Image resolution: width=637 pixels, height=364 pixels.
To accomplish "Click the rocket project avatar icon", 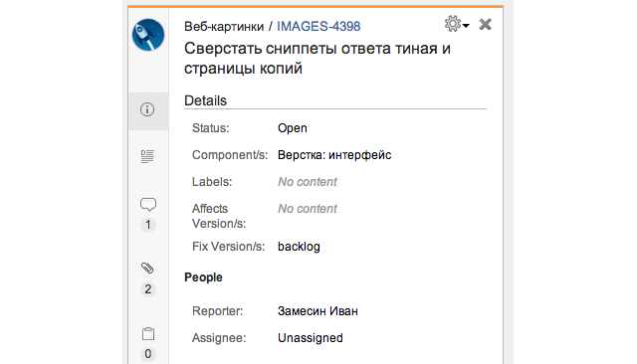I will point(148,35).
